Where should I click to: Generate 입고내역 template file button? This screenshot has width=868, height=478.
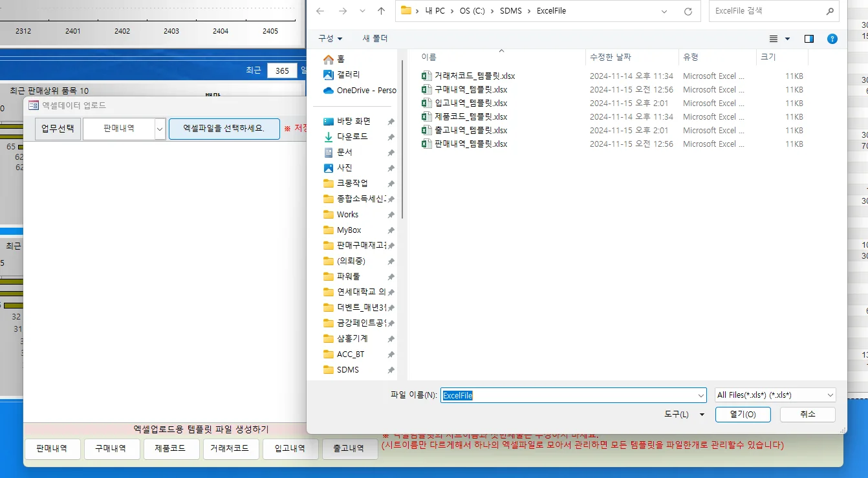point(290,448)
